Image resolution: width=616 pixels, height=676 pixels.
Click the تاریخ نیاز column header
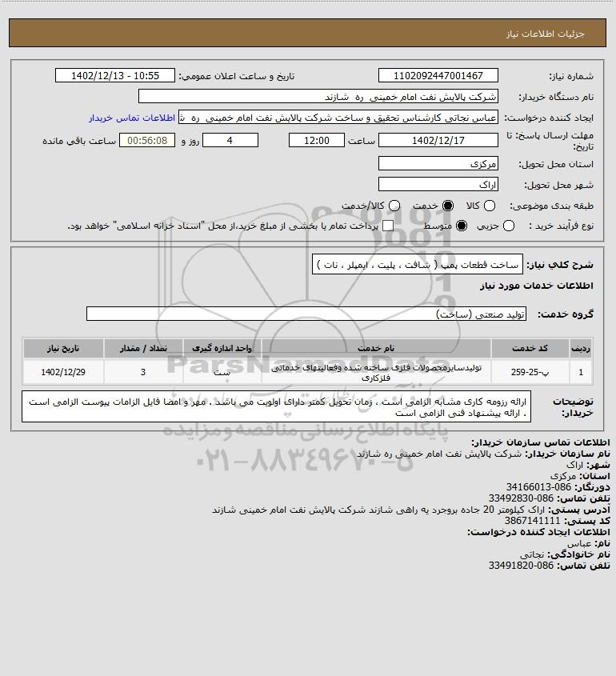tap(63, 348)
